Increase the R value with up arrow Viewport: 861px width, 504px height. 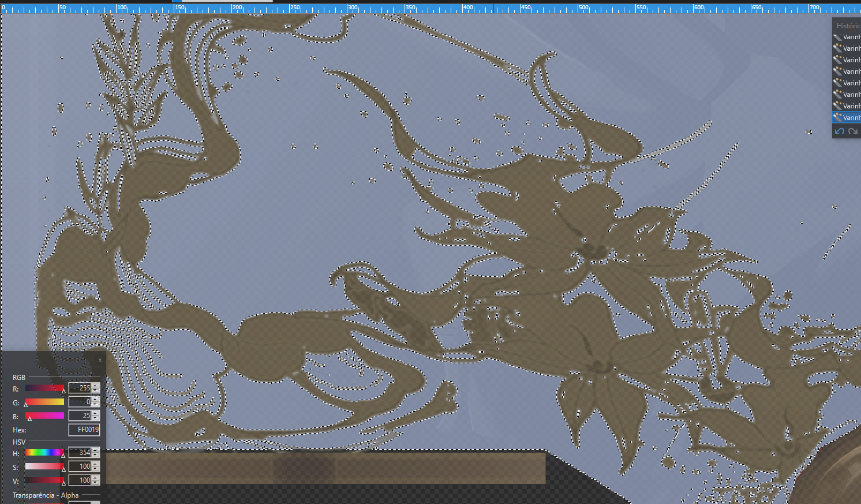tap(96, 385)
